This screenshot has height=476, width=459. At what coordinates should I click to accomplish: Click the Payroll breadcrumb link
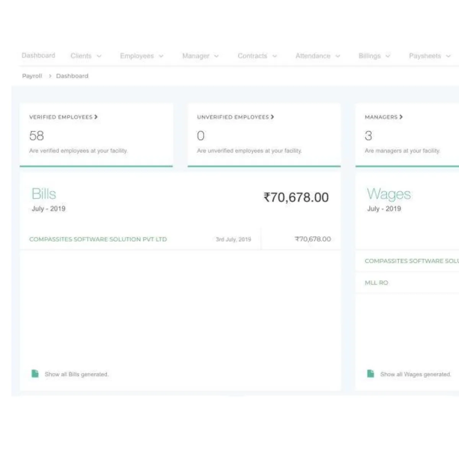coord(32,76)
